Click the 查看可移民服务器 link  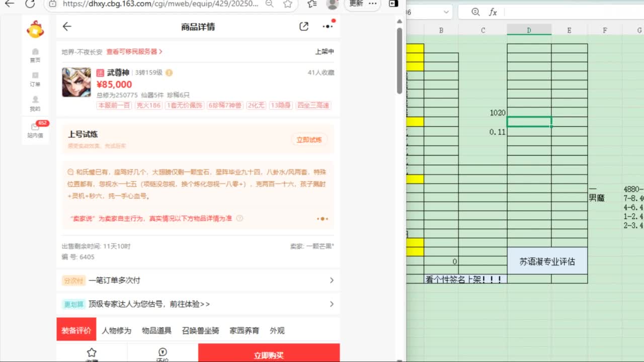134,52
